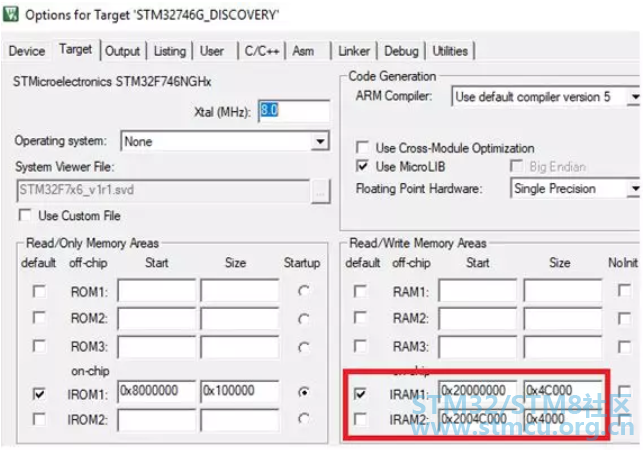This screenshot has width=643, height=450.
Task: Enable the NoInit checkbox for RAM1
Action: 624,290
